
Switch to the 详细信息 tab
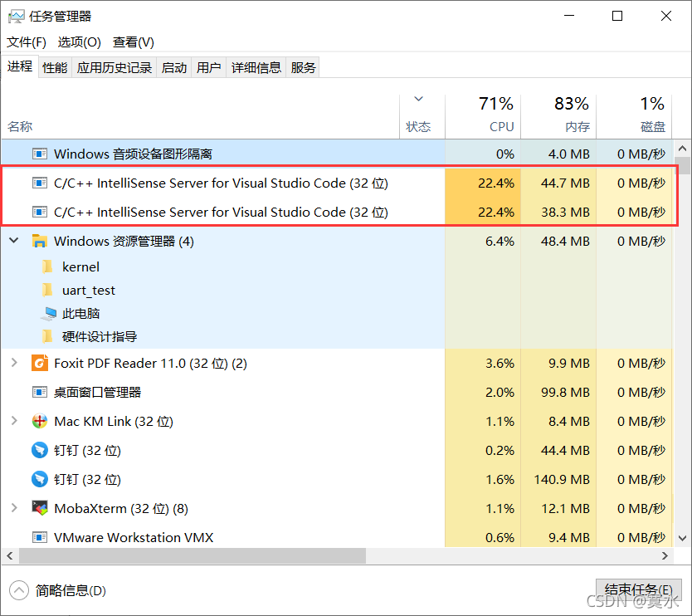(256, 67)
